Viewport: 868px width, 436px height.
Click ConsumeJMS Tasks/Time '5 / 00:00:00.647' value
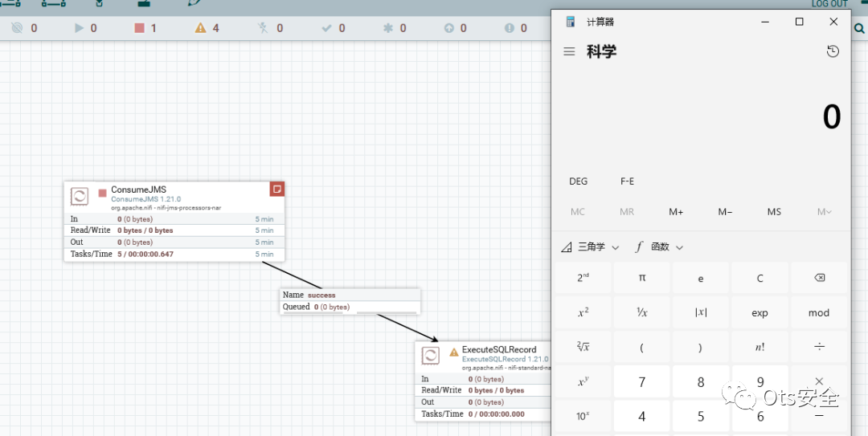(145, 254)
